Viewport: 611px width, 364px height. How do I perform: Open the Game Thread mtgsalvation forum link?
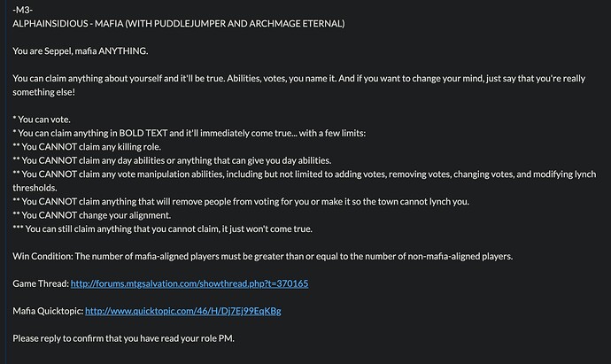click(189, 283)
